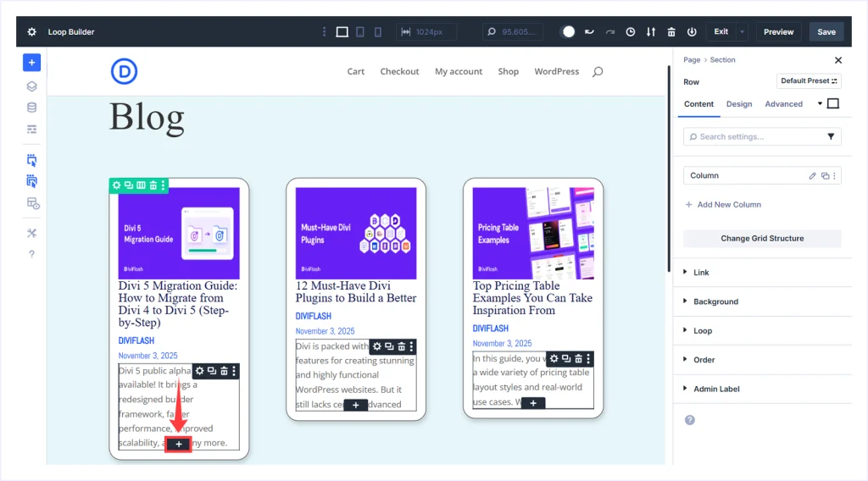Image resolution: width=868 pixels, height=481 pixels.
Task: Edit Column using the pencil icon
Action: coord(812,176)
